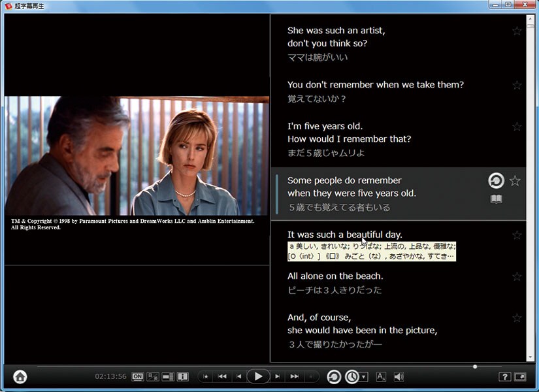Select the line "All alone on the beach."
539x392 pixels.
335,276
